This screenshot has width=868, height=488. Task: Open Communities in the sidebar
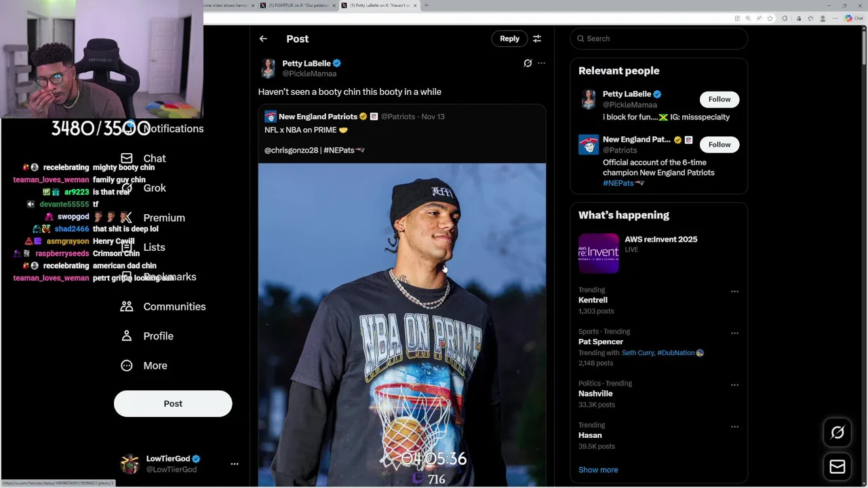point(174,306)
